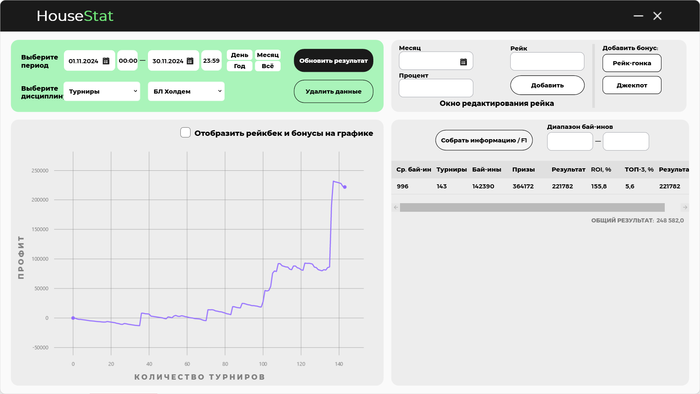The height and width of the screenshot is (394, 700).
Task: Click the ROI, % column header
Action: point(601,170)
